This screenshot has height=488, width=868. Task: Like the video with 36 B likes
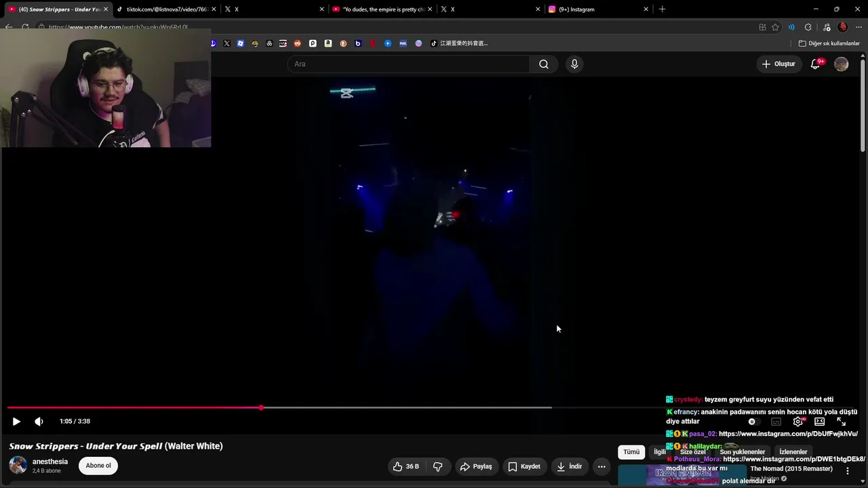click(406, 466)
